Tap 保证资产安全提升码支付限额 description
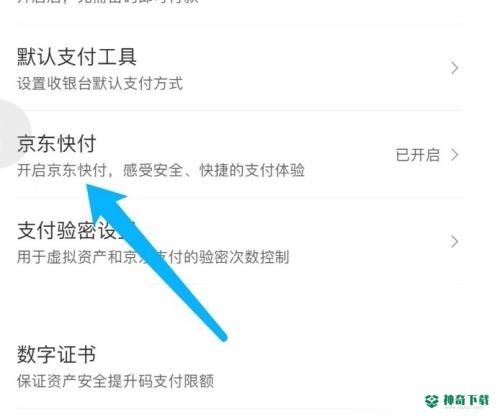The height and width of the screenshot is (419, 500). pyautogui.click(x=115, y=381)
